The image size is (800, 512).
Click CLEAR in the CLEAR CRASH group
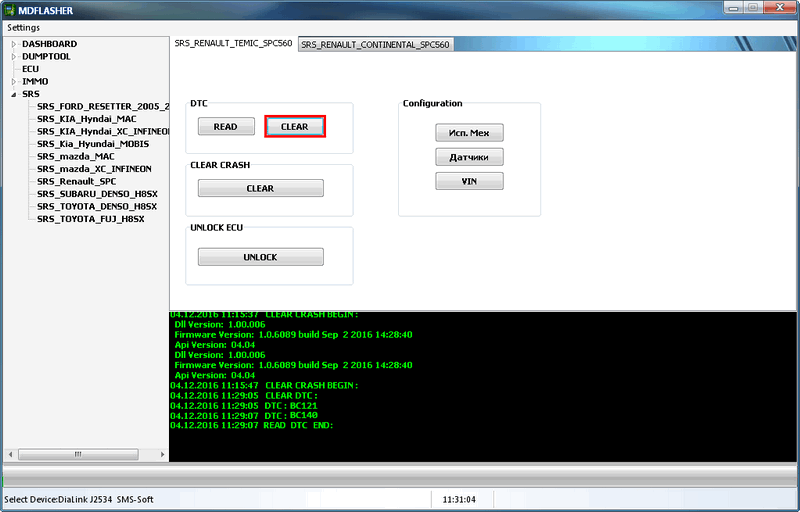[x=261, y=188]
